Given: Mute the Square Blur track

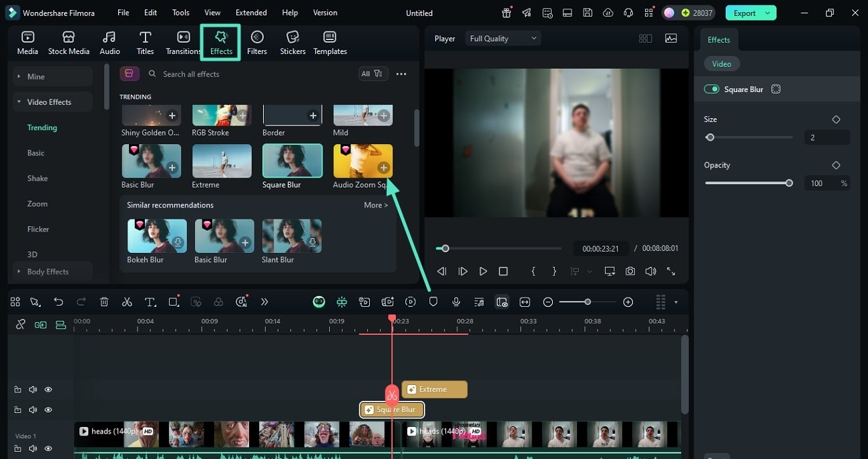Looking at the screenshot, I should (x=33, y=410).
